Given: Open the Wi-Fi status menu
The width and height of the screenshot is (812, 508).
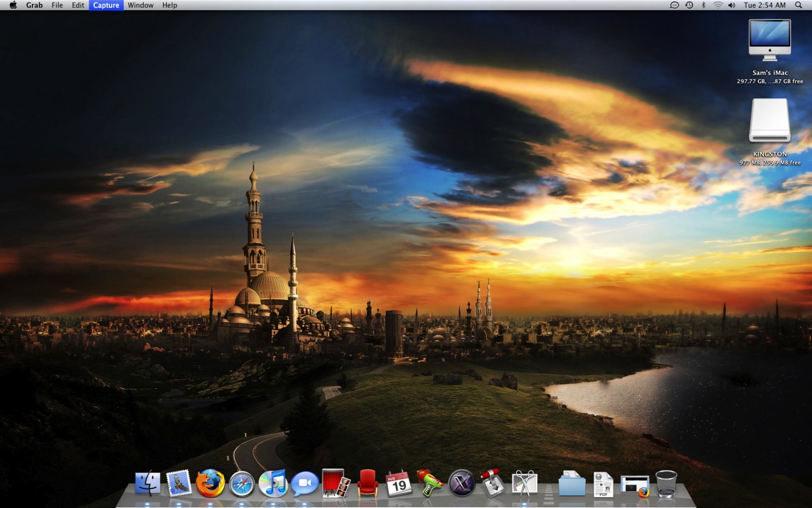Looking at the screenshot, I should click(x=718, y=5).
